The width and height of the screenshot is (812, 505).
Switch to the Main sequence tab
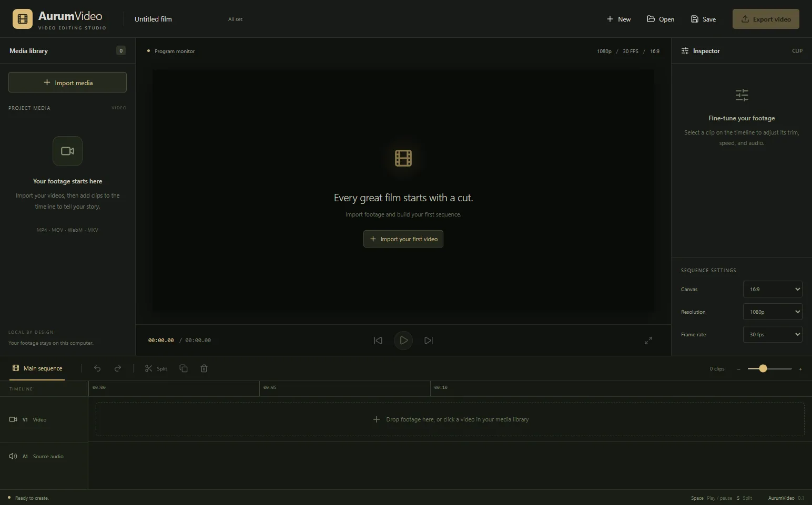(37, 368)
